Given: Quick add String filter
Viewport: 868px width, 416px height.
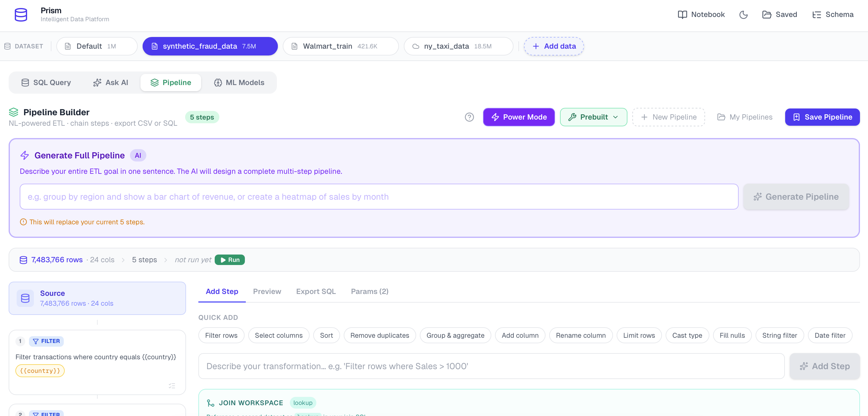Looking at the screenshot, I should [779, 336].
